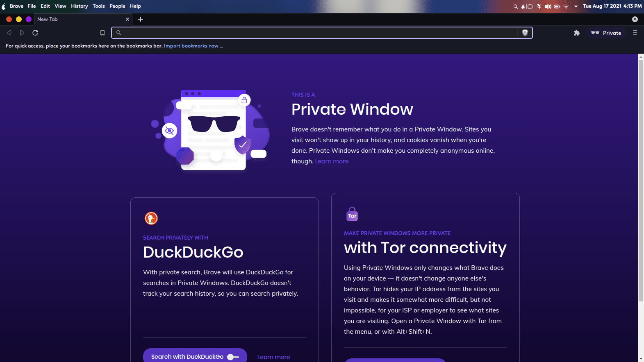Click the Wi-Fi status icon
Screen dimensions: 644x362
coord(566,6)
